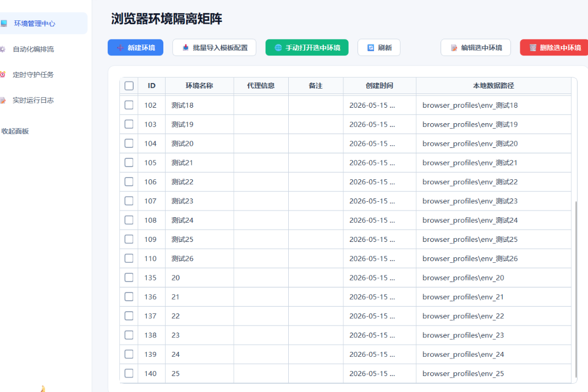Check the checkbox for row ID 109

click(x=129, y=239)
